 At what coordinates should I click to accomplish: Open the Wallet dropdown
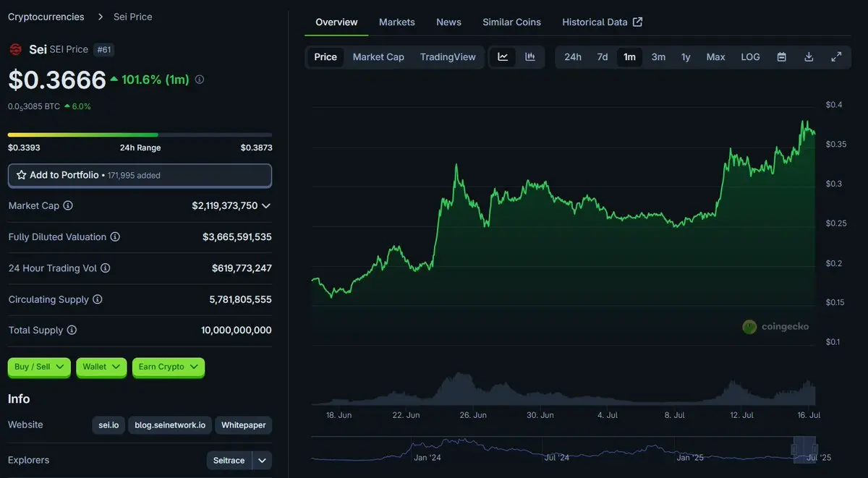(101, 367)
